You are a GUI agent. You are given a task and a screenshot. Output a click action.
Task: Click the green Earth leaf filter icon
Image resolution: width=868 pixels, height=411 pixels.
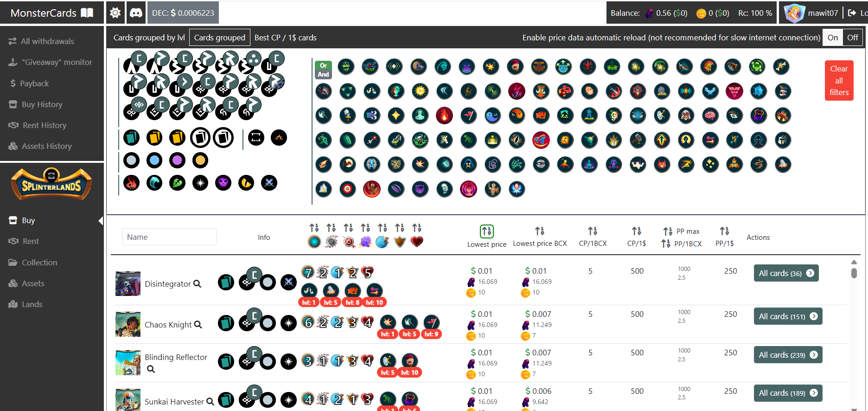pos(177,183)
